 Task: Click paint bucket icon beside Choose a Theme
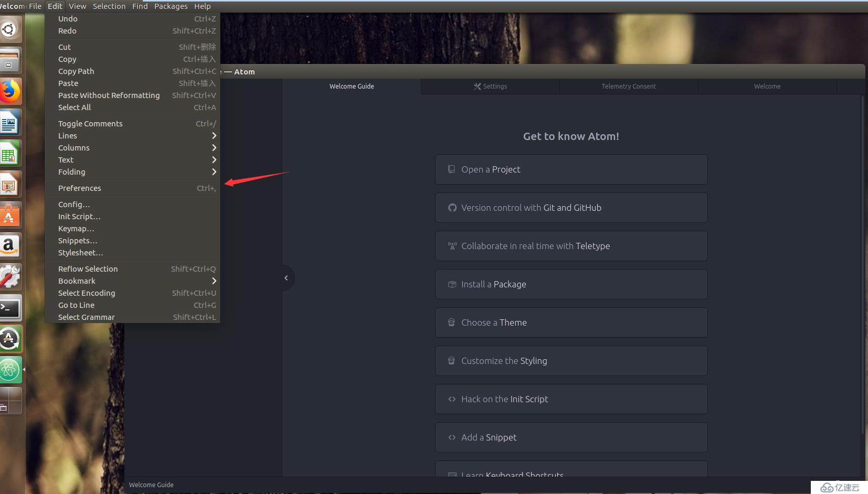451,323
